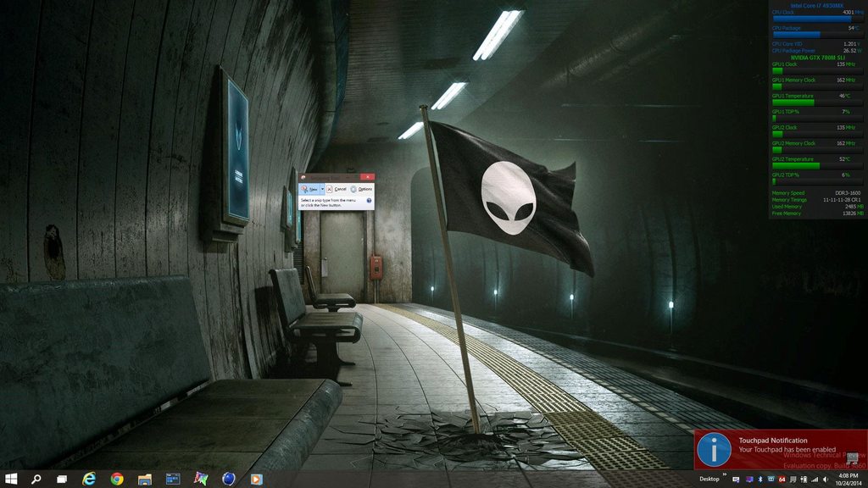Click the GPU1 Temperature bar

pyautogui.click(x=817, y=103)
